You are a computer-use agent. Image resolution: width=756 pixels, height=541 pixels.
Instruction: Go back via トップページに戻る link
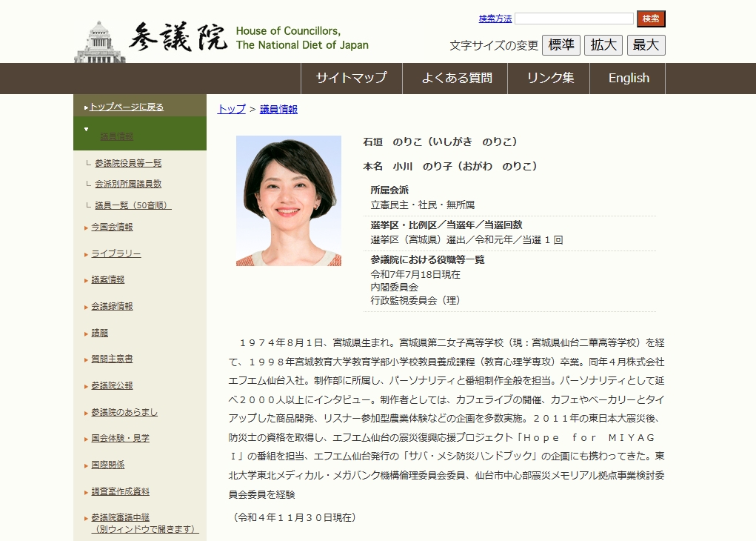(127, 107)
